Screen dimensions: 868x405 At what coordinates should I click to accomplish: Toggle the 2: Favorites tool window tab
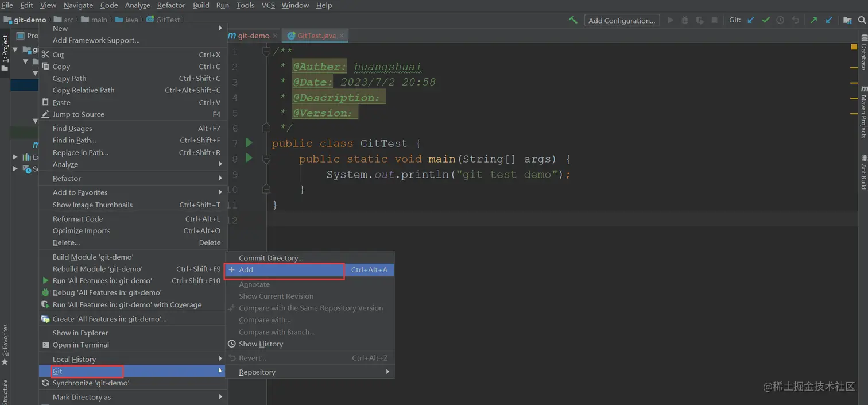point(5,345)
